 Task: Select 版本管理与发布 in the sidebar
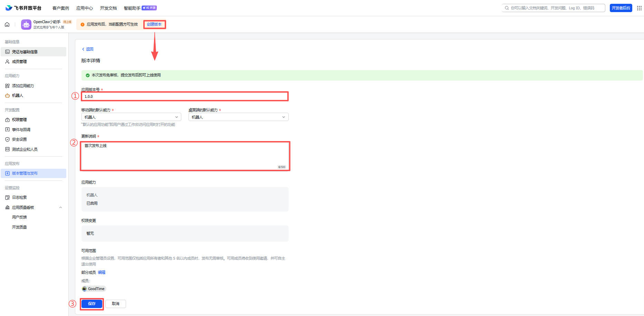point(25,174)
